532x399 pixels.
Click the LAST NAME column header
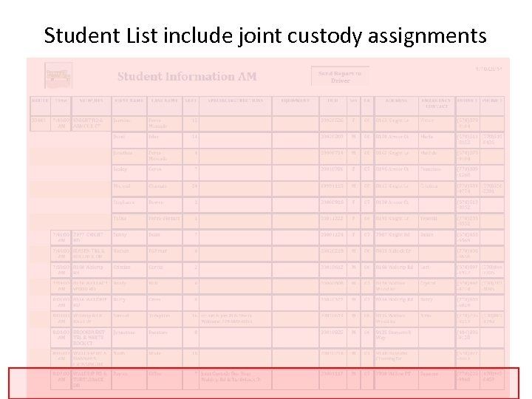[166, 100]
